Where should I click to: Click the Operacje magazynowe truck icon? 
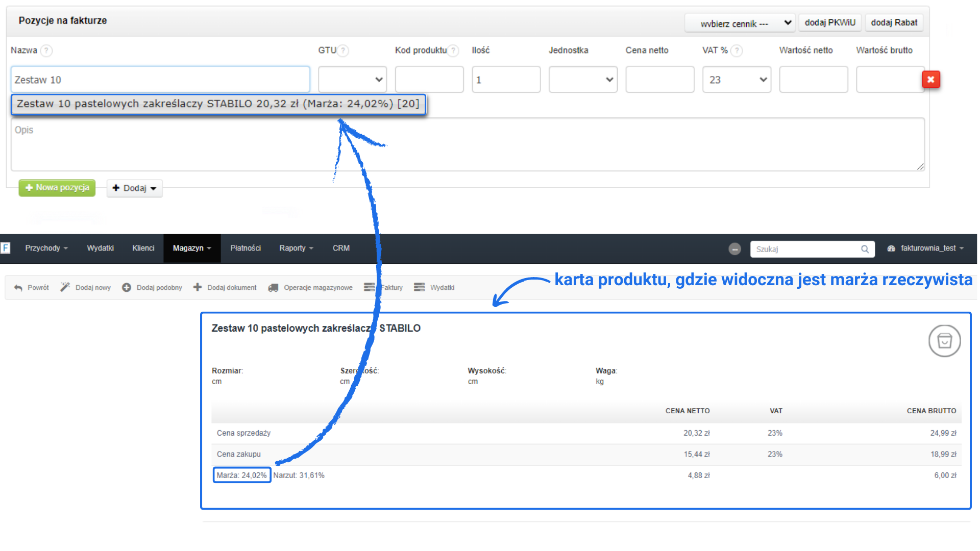tap(273, 288)
